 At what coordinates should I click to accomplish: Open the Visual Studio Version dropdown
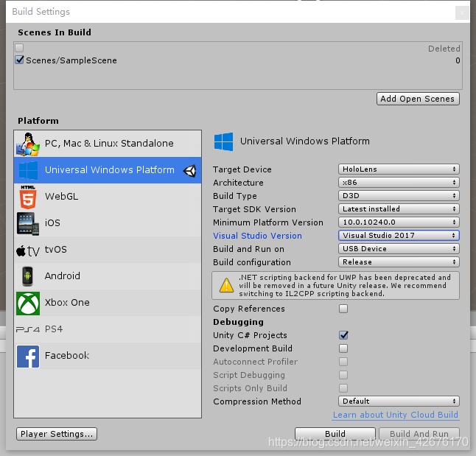[x=399, y=235]
